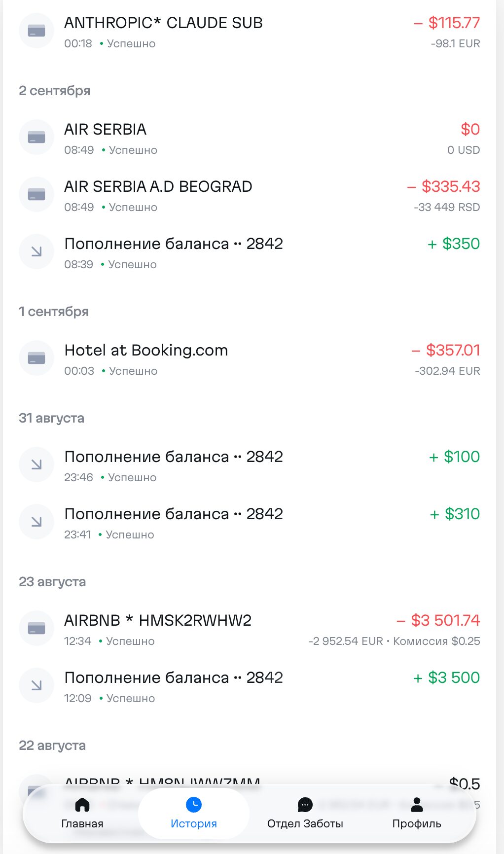Tap card icon next to AIR SERBIA $0
The width and height of the screenshot is (504, 854).
pyautogui.click(x=36, y=137)
